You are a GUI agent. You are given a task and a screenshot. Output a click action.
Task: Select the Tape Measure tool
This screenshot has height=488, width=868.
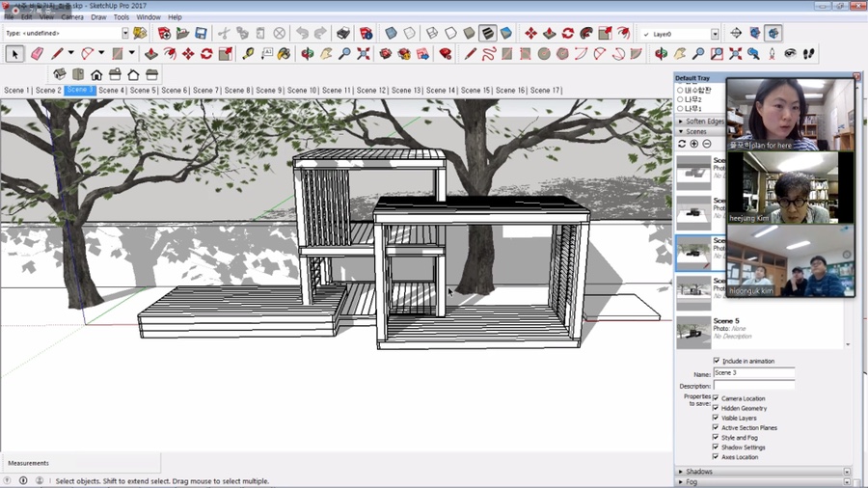pyautogui.click(x=248, y=54)
